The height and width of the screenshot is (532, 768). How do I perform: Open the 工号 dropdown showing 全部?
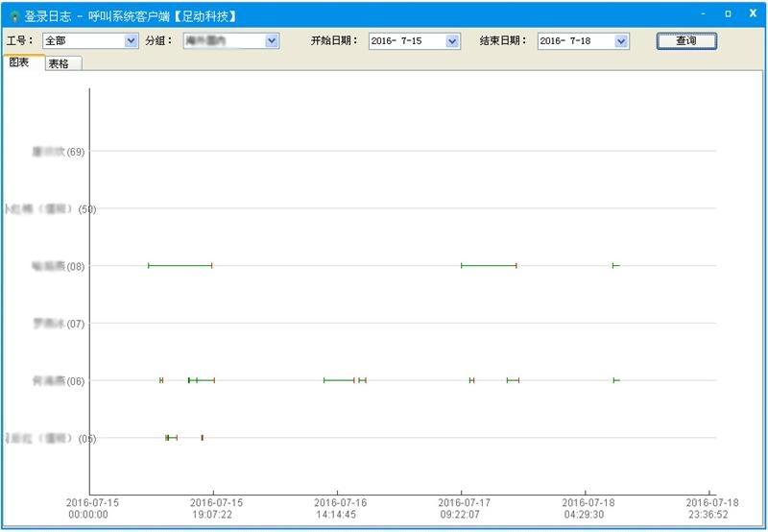(132, 41)
